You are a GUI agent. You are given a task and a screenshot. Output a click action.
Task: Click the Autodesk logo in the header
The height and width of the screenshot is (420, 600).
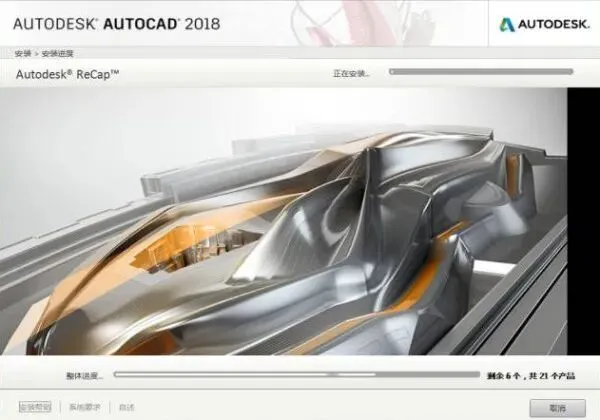click(x=544, y=24)
